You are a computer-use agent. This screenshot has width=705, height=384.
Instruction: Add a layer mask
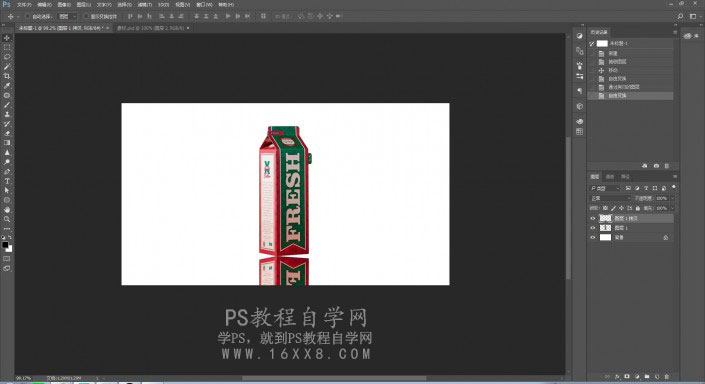[627, 376]
